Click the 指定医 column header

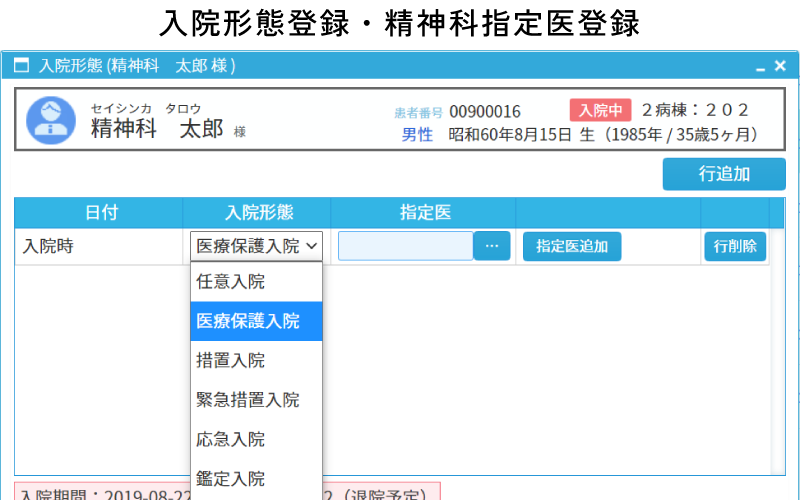[x=424, y=212]
